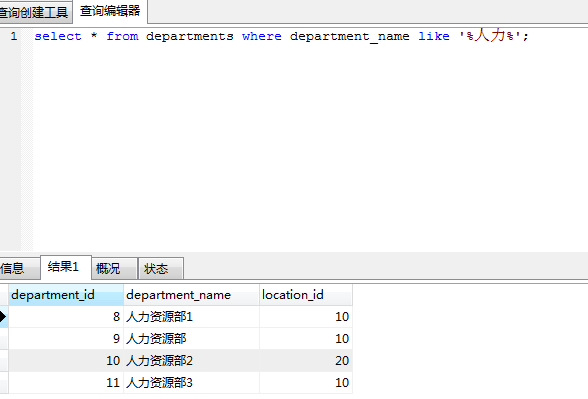Click the 'from' keyword in query
The width and height of the screenshot is (588, 399).
[122, 36]
